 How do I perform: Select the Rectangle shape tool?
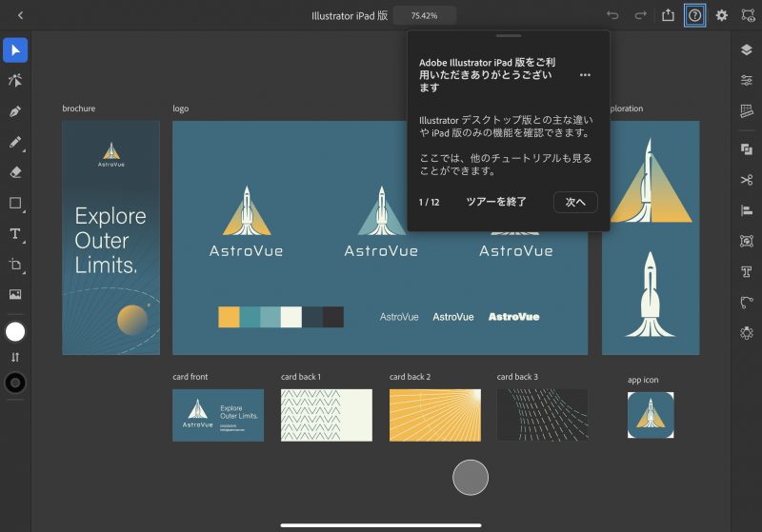[15, 203]
